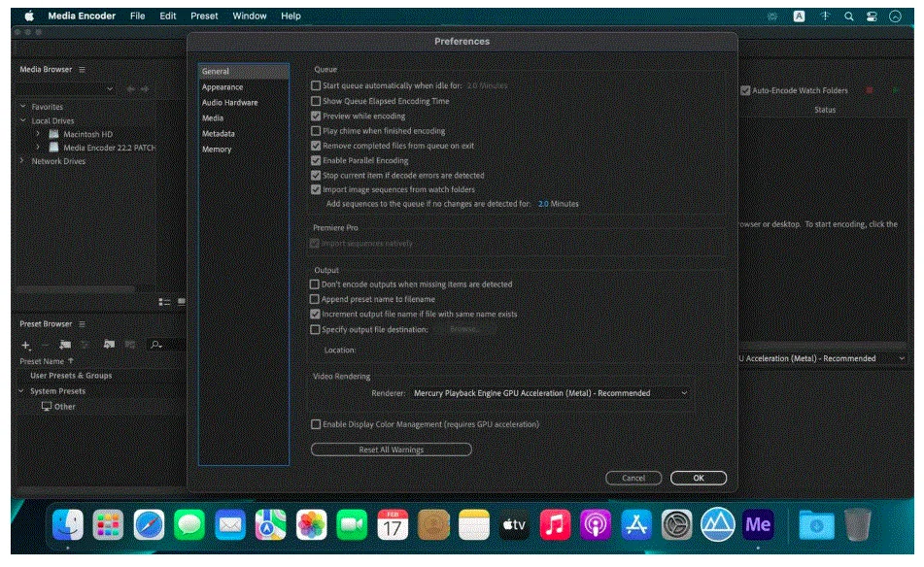Expand the Network Drives tree node

point(22,161)
